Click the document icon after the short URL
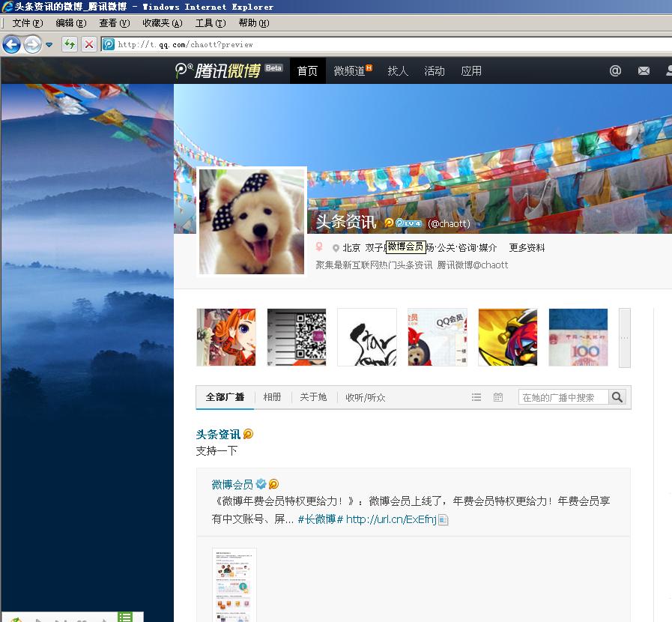The image size is (672, 622). coord(443,519)
